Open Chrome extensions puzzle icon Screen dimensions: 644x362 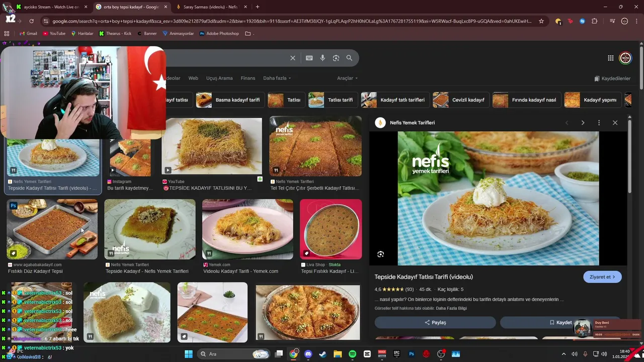(595, 21)
